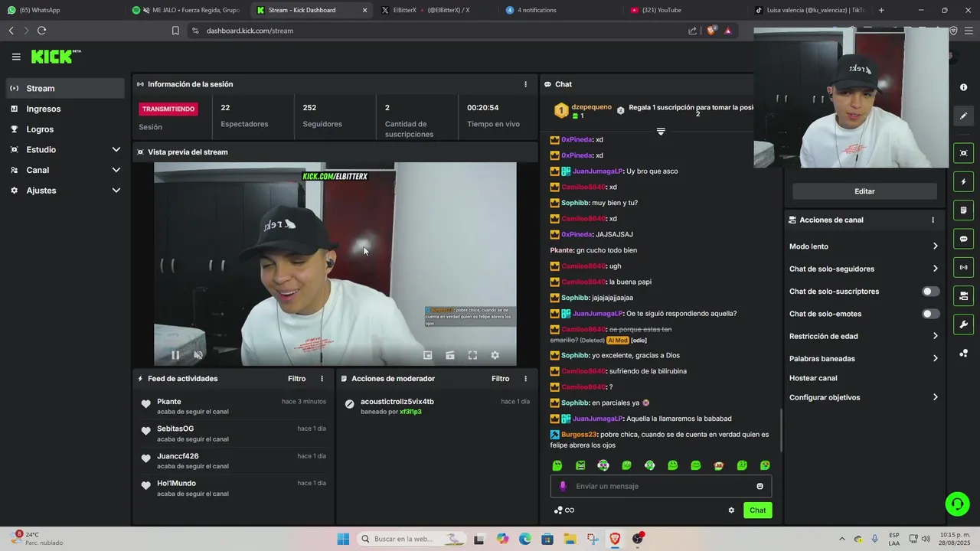
Task: Click the bubbles icon at the bottom of the right sidebar
Action: click(963, 353)
